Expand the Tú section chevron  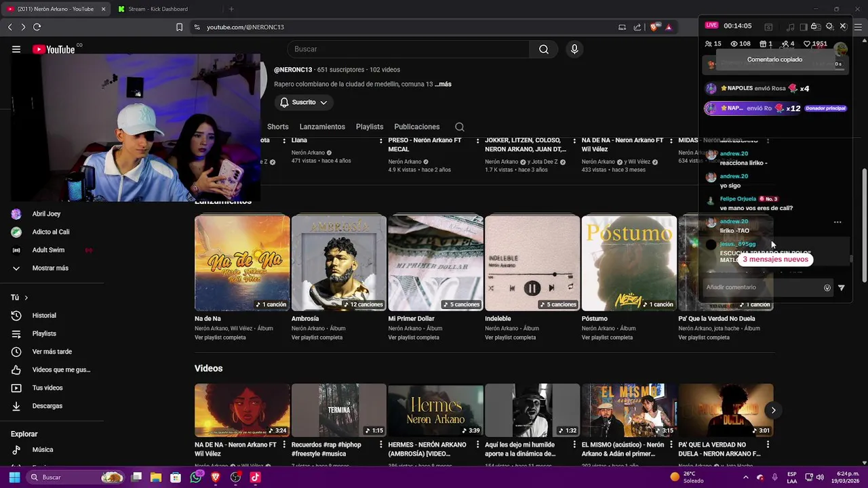click(x=26, y=298)
